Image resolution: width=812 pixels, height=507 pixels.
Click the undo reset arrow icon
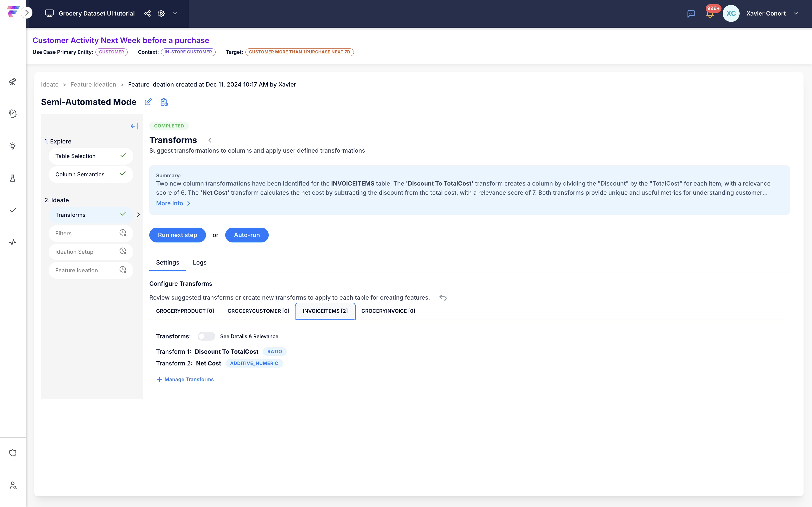(443, 298)
